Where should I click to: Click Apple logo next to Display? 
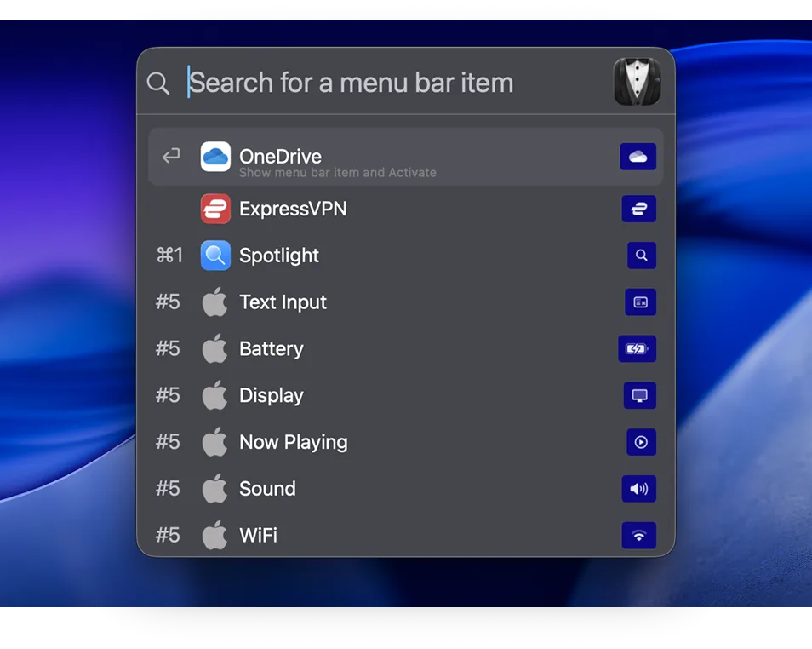tap(214, 395)
